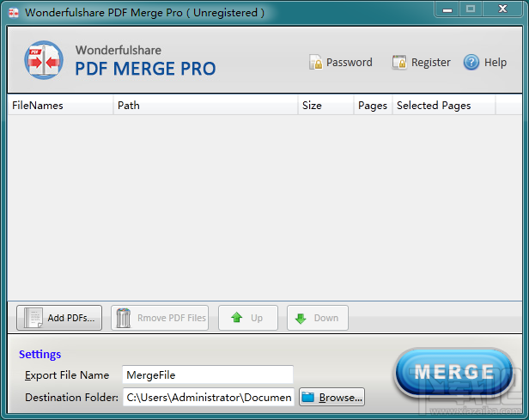Click the Path column header
Viewport: 529px width, 420px height.
(206, 106)
